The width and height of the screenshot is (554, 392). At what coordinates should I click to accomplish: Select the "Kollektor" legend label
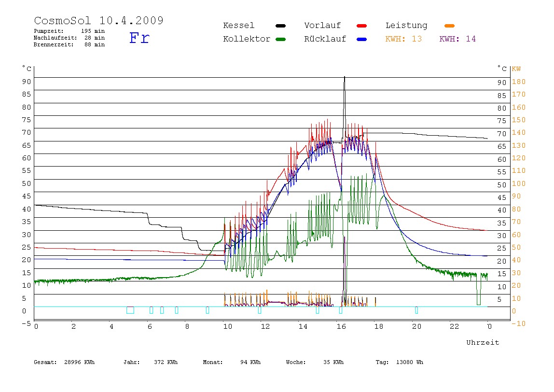point(246,39)
